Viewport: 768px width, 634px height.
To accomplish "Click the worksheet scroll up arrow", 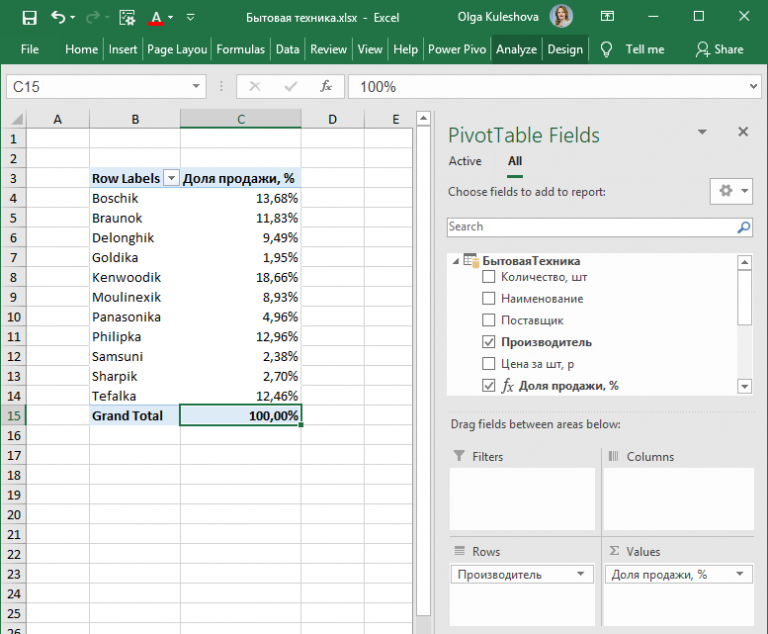I will point(423,118).
